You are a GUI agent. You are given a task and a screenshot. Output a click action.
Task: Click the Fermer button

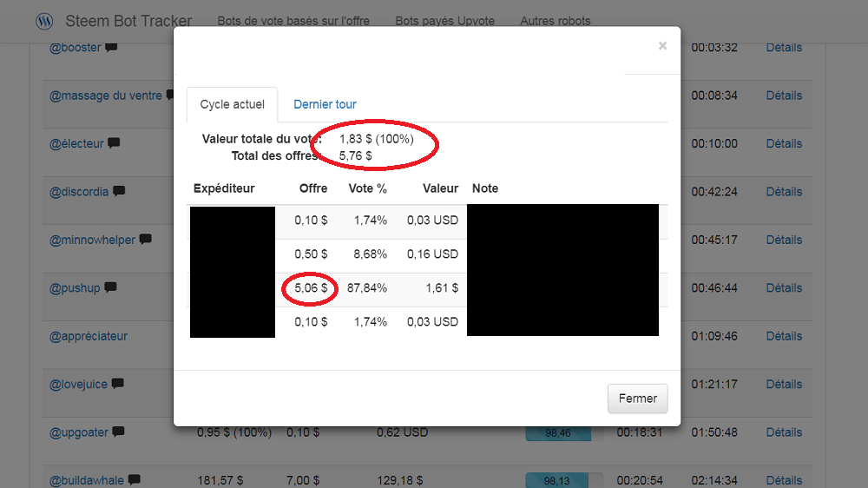(x=638, y=399)
